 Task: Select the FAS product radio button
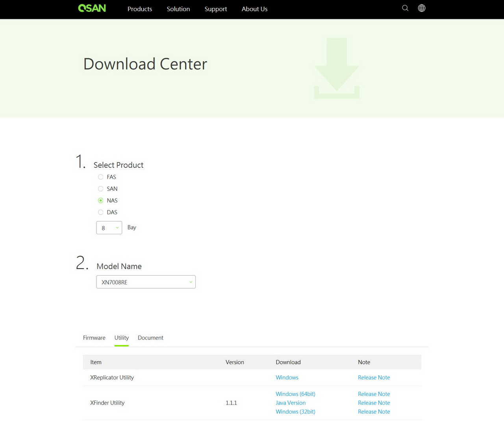point(100,177)
